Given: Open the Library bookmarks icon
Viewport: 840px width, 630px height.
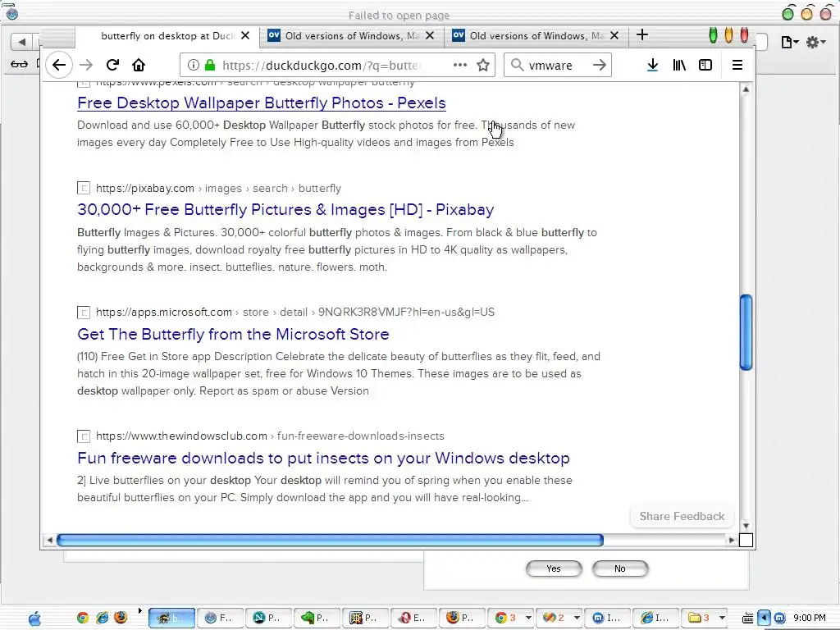Looking at the screenshot, I should [x=679, y=66].
